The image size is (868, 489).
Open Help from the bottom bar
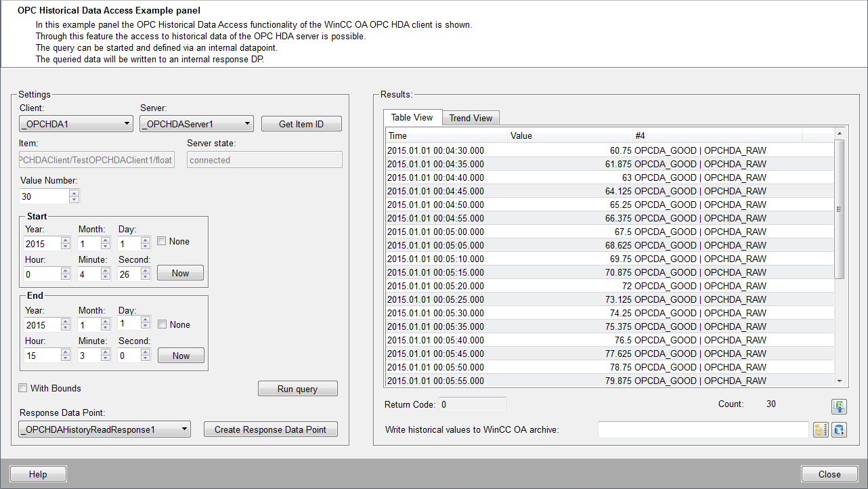pyautogui.click(x=38, y=474)
